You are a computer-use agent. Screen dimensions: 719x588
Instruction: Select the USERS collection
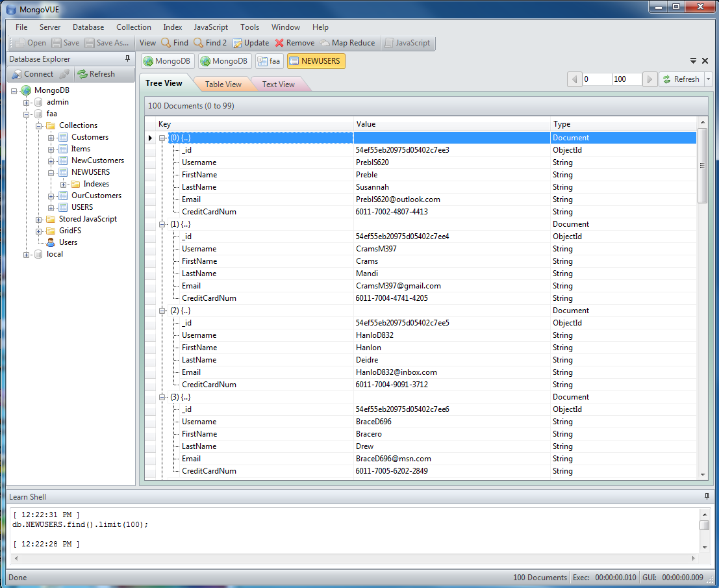(82, 207)
